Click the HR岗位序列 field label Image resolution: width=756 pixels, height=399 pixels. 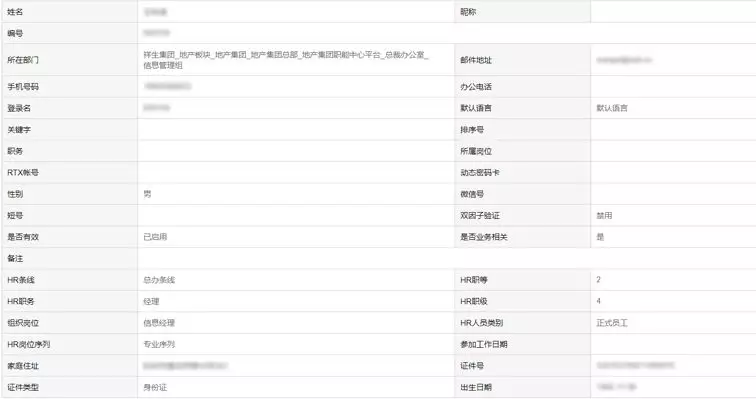tap(28, 344)
